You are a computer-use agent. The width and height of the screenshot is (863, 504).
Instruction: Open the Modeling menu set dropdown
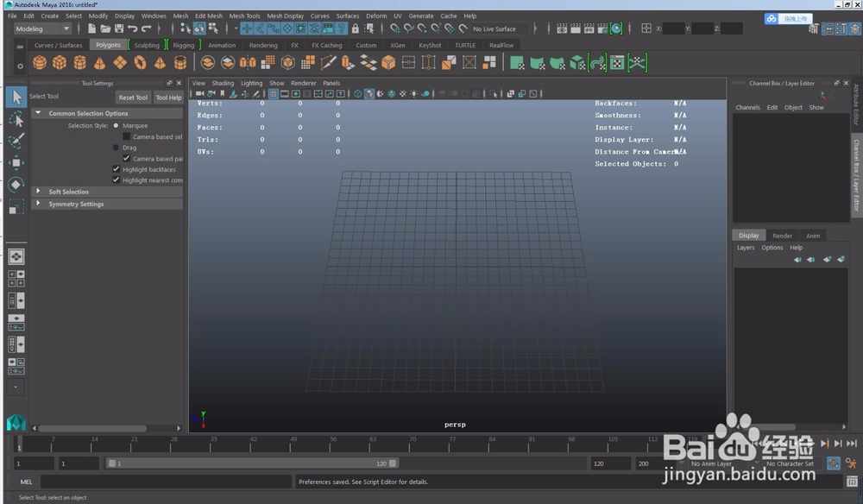click(42, 28)
